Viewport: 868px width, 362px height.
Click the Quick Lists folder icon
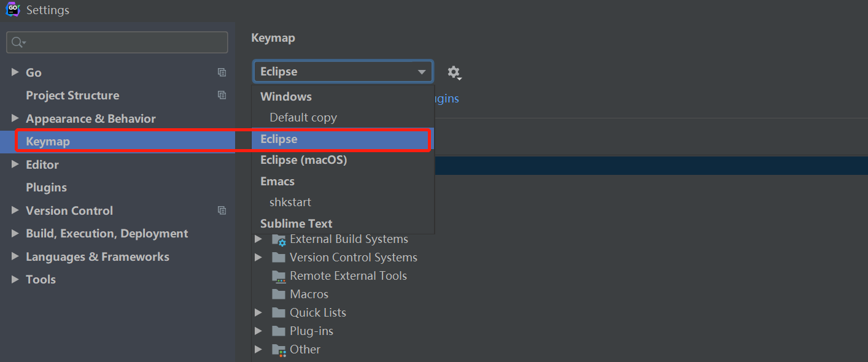[279, 312]
